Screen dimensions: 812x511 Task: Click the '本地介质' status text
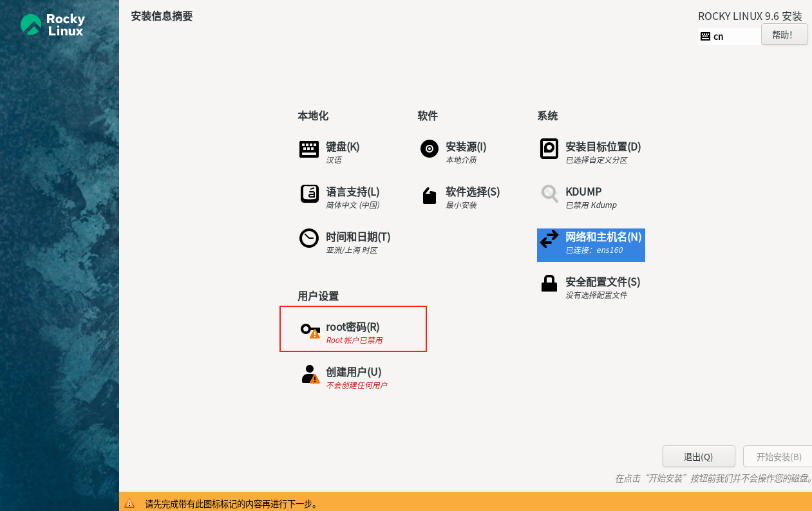click(461, 160)
